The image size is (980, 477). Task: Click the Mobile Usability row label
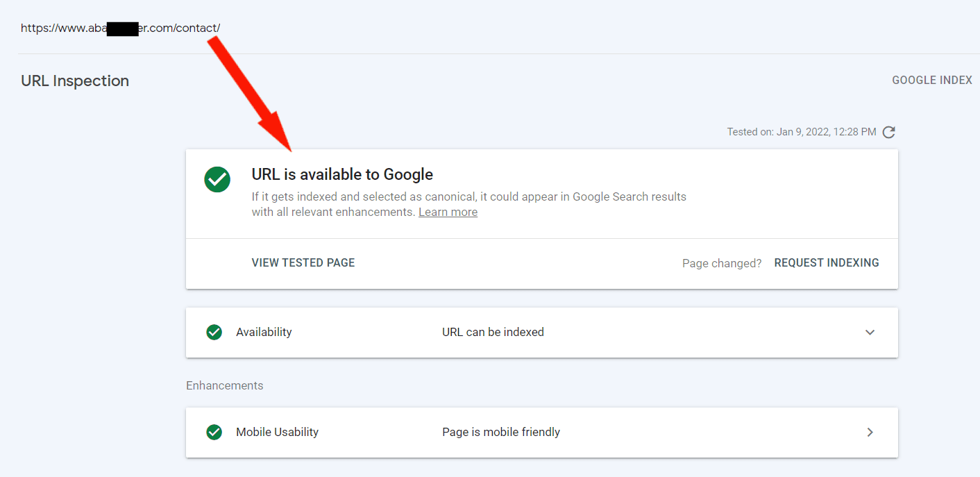[x=277, y=432]
